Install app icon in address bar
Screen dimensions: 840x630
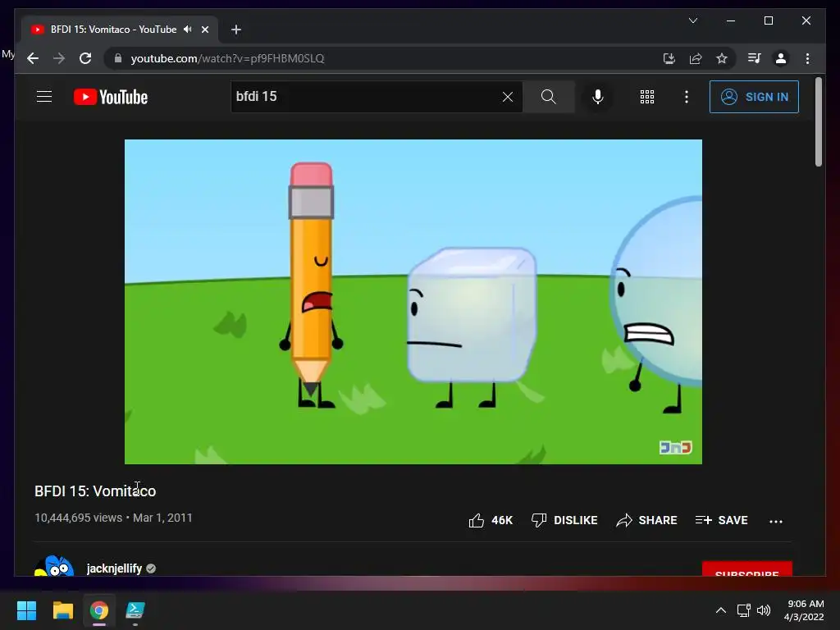click(x=669, y=58)
